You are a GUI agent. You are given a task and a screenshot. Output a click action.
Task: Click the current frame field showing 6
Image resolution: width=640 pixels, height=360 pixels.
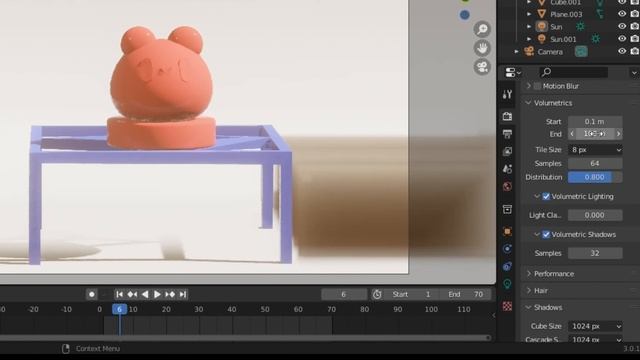344,294
